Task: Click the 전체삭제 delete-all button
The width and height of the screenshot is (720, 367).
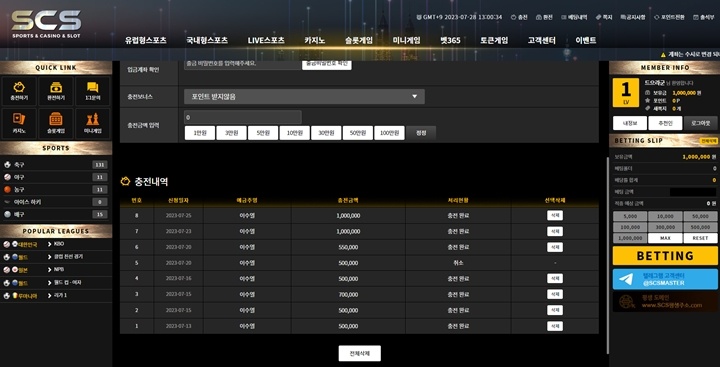Action: 360,353
